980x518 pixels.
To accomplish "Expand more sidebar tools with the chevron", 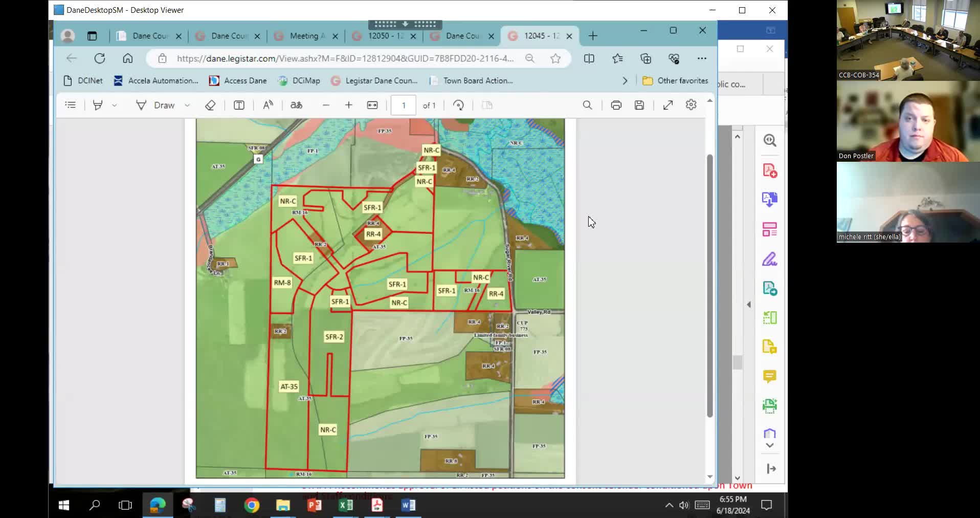I will pyautogui.click(x=770, y=445).
